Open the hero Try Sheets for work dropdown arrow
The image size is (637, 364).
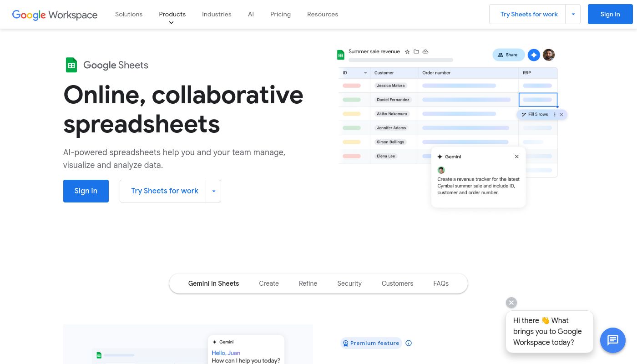(x=213, y=191)
